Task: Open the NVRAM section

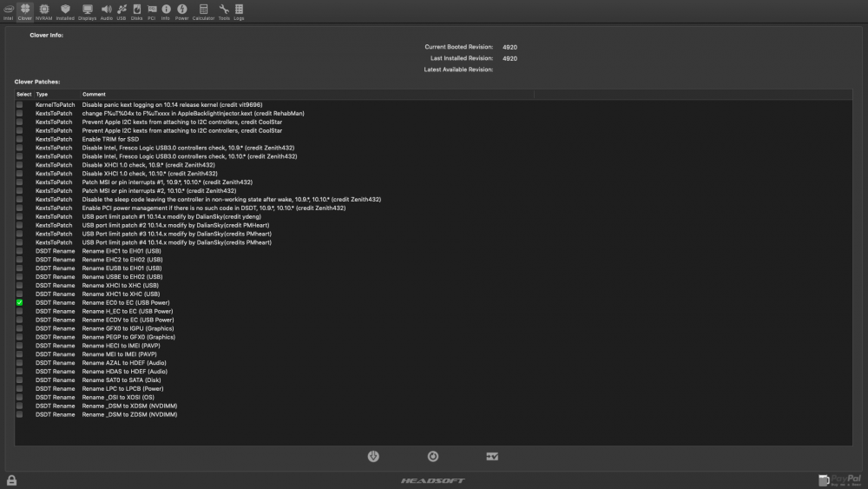Action: pyautogui.click(x=43, y=11)
